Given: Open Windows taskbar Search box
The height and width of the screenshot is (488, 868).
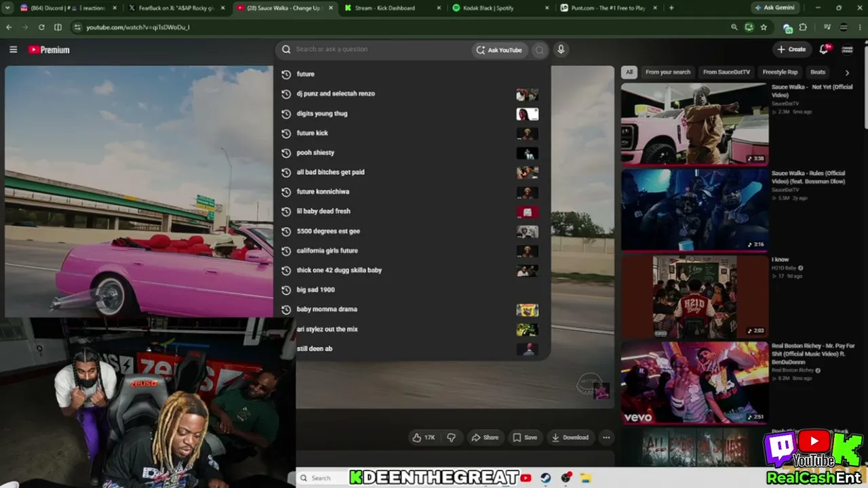Looking at the screenshot, I should (x=323, y=478).
